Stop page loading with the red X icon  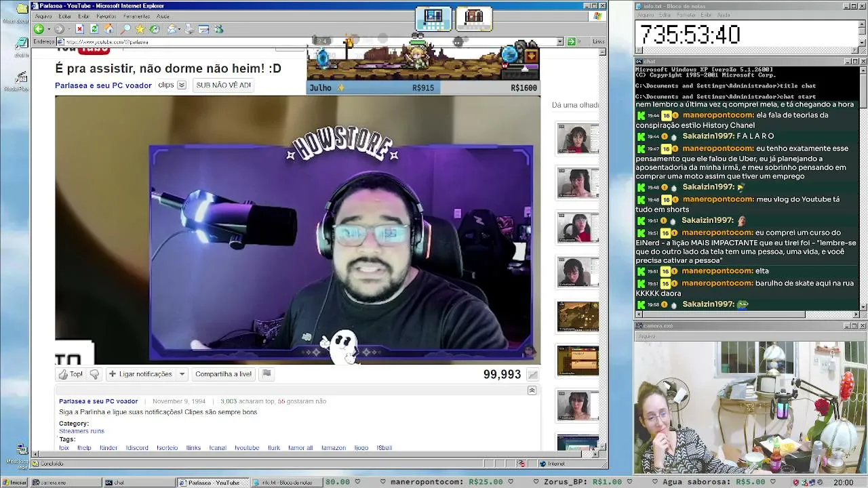tap(79, 29)
